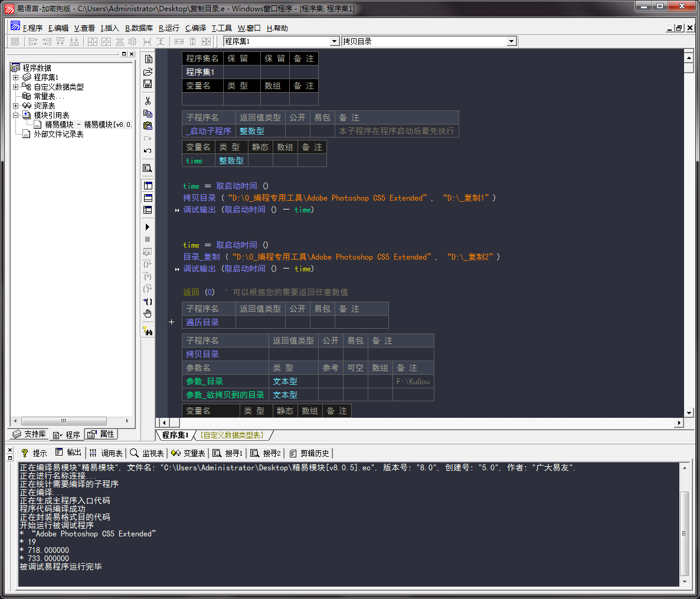
Task: Toggle the left work panel layout icon
Action: pos(148,186)
